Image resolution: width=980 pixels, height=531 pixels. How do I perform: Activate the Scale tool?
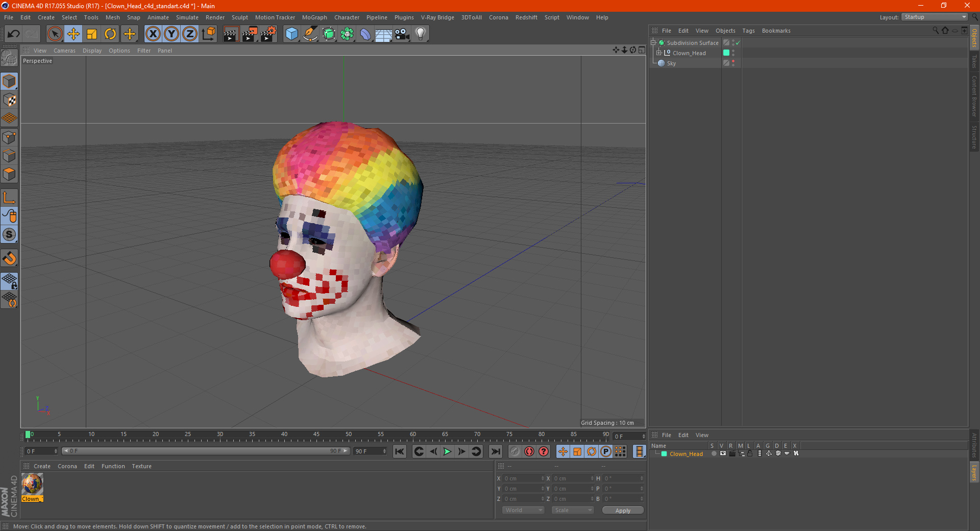(x=92, y=34)
